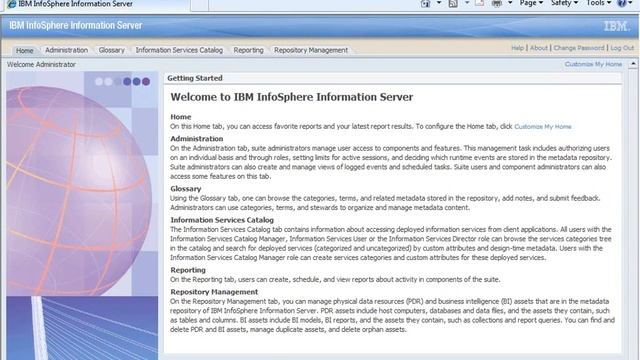Image resolution: width=640 pixels, height=360 pixels.
Task: Click the printer icon
Action: (497, 3)
